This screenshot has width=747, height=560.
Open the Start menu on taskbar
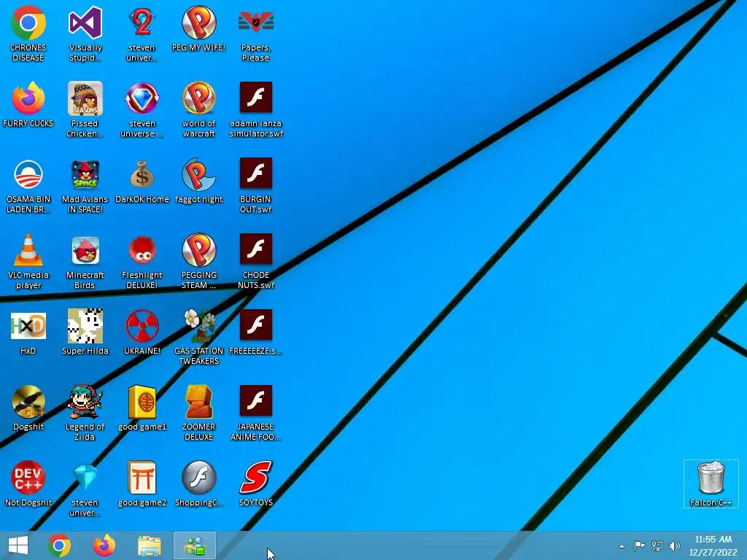point(18,545)
